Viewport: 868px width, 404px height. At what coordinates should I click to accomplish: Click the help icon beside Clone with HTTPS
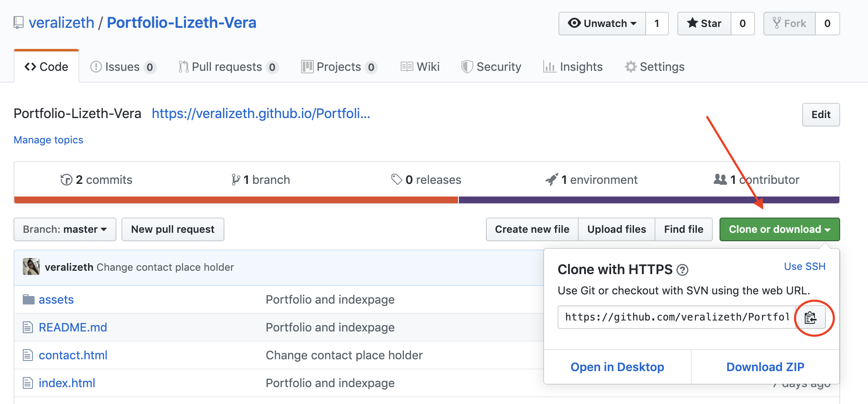682,270
